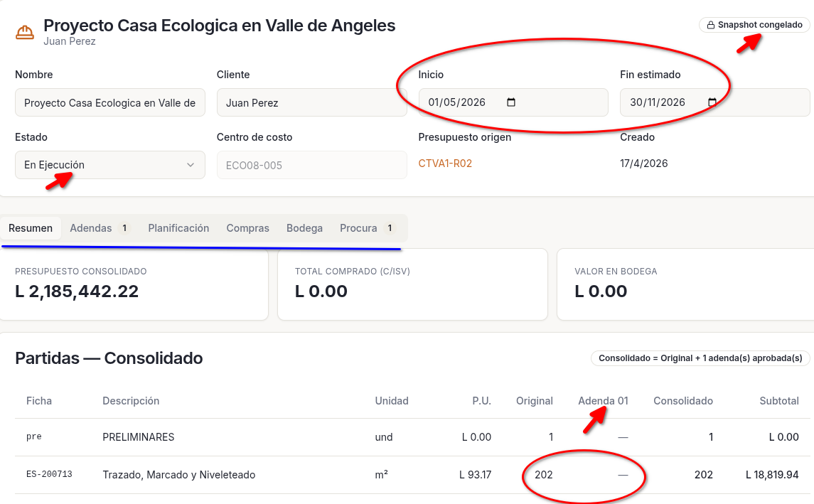Open the CTVA1-R02 origin budget link
This screenshot has width=814, height=504.
[x=445, y=163]
